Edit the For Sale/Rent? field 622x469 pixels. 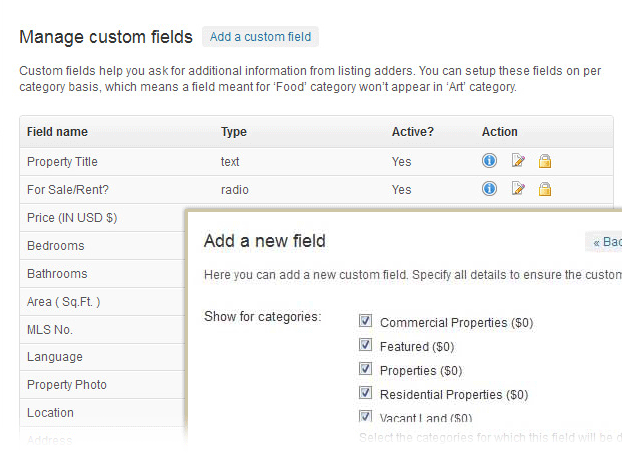[518, 188]
